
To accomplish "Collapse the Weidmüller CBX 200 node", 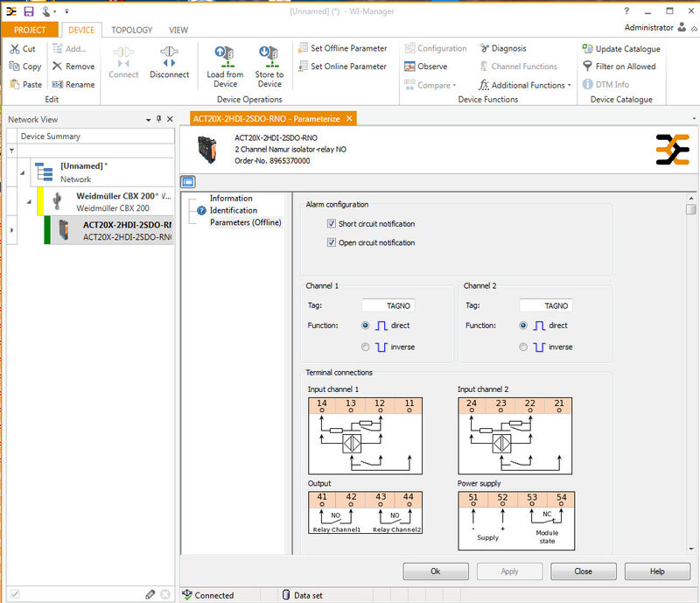I will pos(28,202).
